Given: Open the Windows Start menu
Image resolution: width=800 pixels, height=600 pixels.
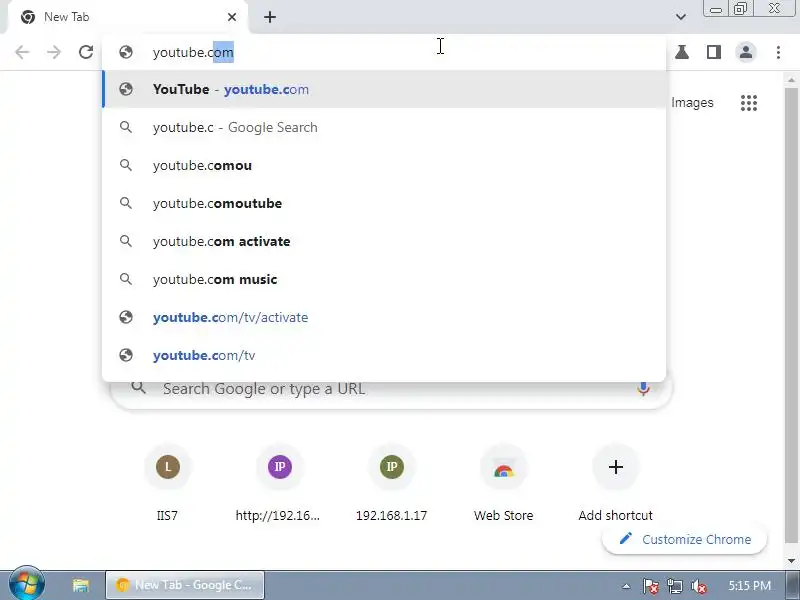Looking at the screenshot, I should tap(27, 584).
